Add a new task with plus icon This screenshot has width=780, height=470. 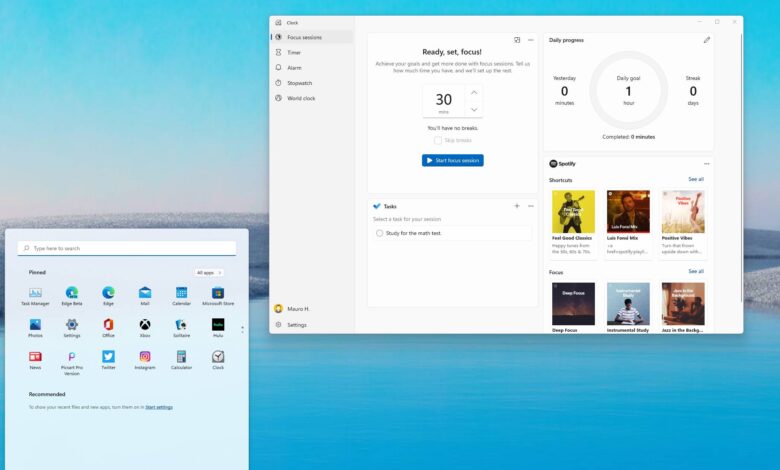coord(517,206)
